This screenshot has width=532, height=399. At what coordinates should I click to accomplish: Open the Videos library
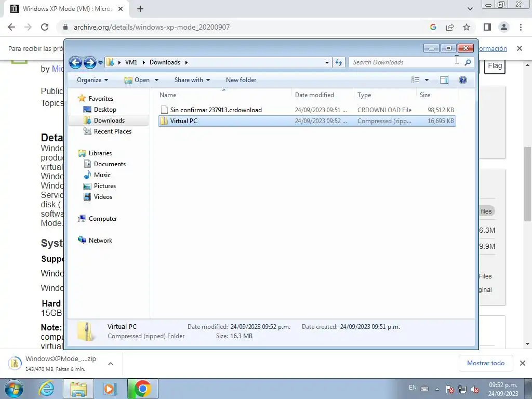(x=103, y=197)
